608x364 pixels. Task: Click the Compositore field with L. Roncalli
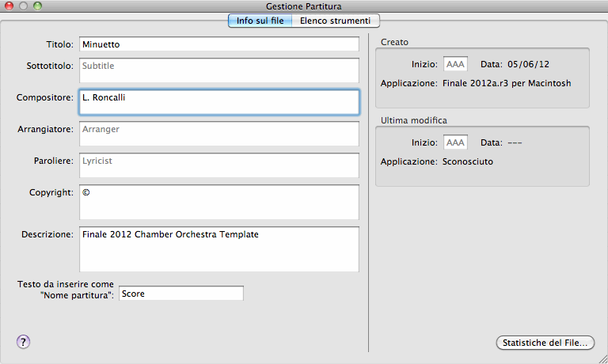pyautogui.click(x=219, y=102)
